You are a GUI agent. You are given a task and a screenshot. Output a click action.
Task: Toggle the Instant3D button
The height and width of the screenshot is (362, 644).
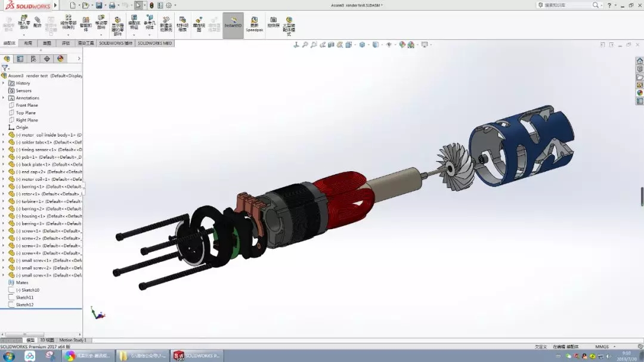(x=233, y=25)
